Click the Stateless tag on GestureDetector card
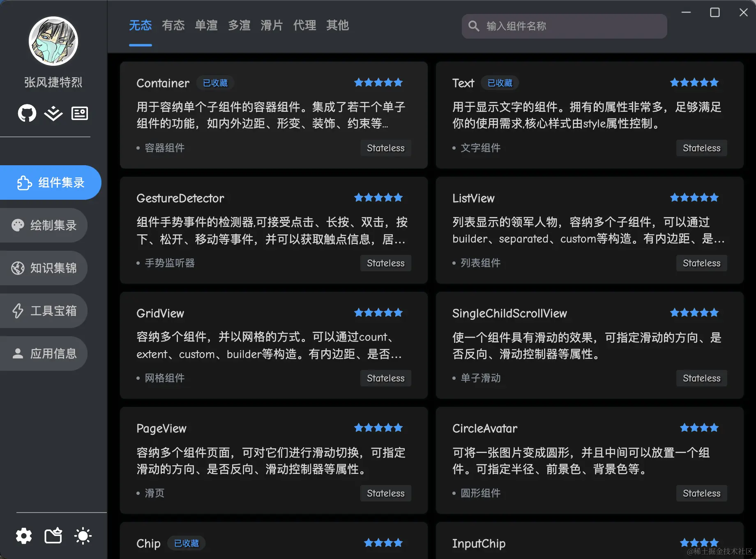The image size is (756, 559). 386,263
